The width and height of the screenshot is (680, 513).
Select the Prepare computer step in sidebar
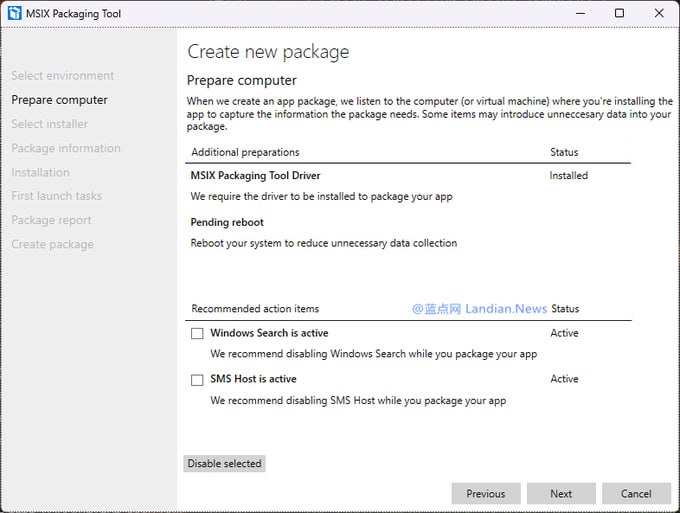tap(59, 100)
